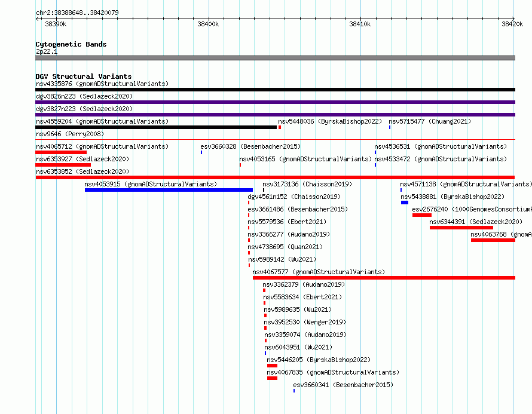Open nsv6043951 Wu2021 label

298,347
